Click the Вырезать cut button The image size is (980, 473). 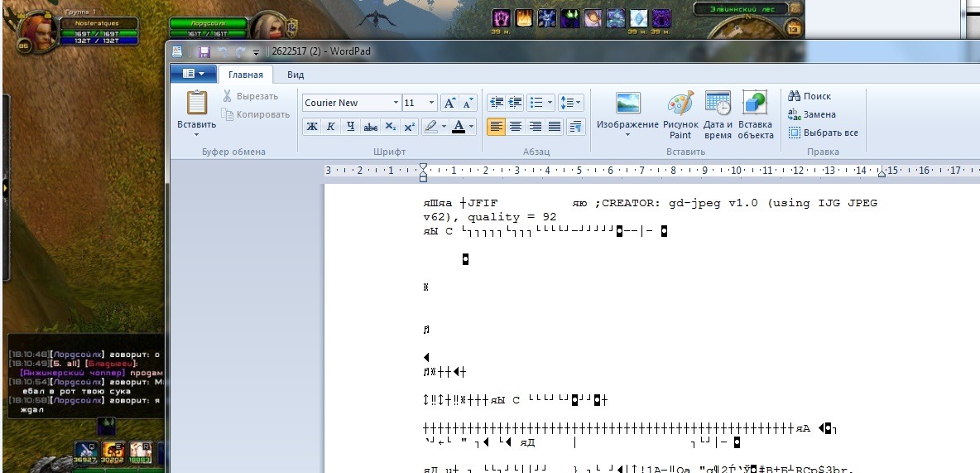pyautogui.click(x=250, y=96)
